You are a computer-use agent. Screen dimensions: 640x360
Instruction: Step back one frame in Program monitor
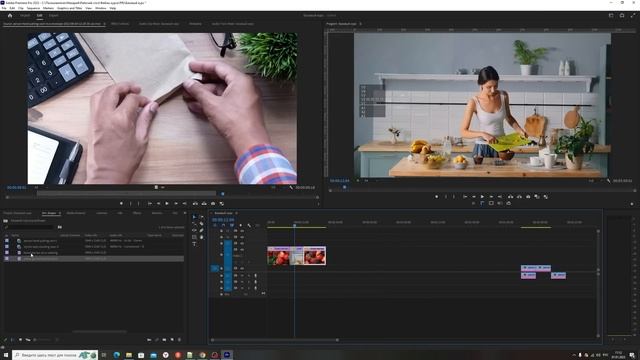click(473, 197)
